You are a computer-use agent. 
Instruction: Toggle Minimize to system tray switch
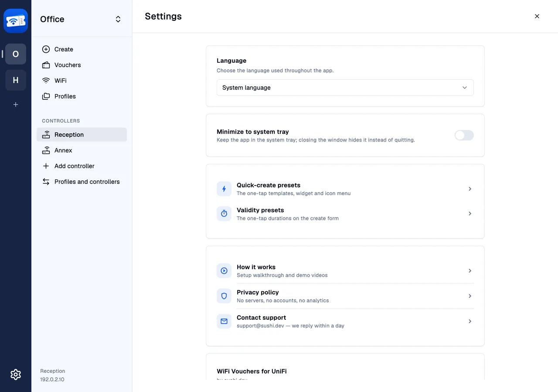click(x=464, y=135)
